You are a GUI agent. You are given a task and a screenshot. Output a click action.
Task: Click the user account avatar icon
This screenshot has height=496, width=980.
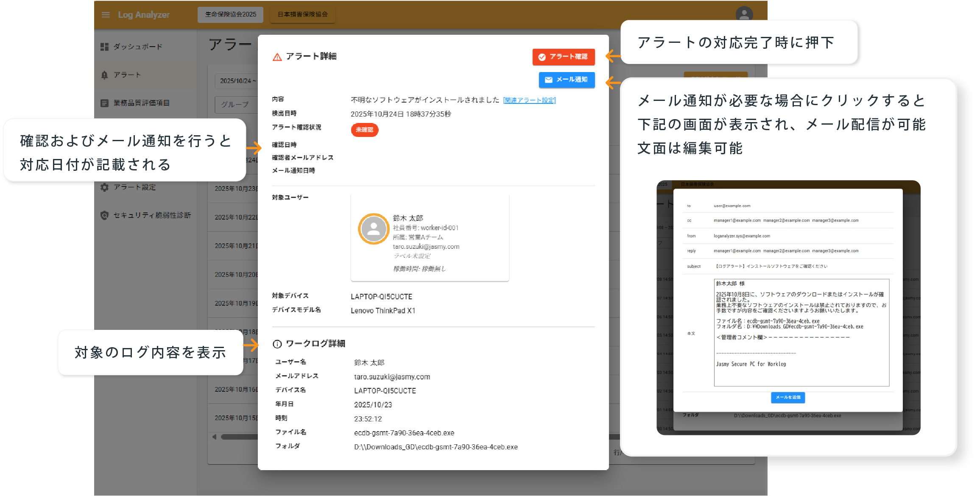(744, 14)
